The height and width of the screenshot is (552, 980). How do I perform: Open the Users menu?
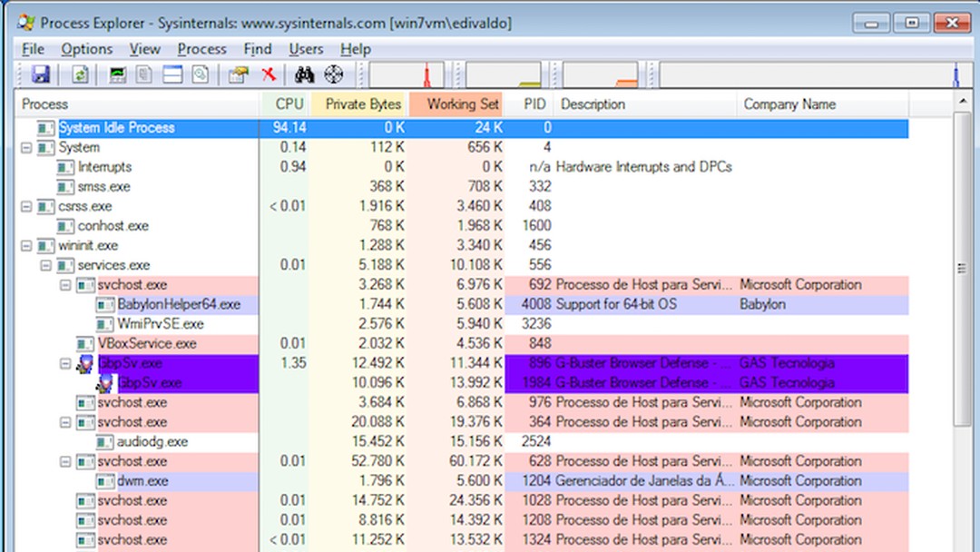[306, 49]
